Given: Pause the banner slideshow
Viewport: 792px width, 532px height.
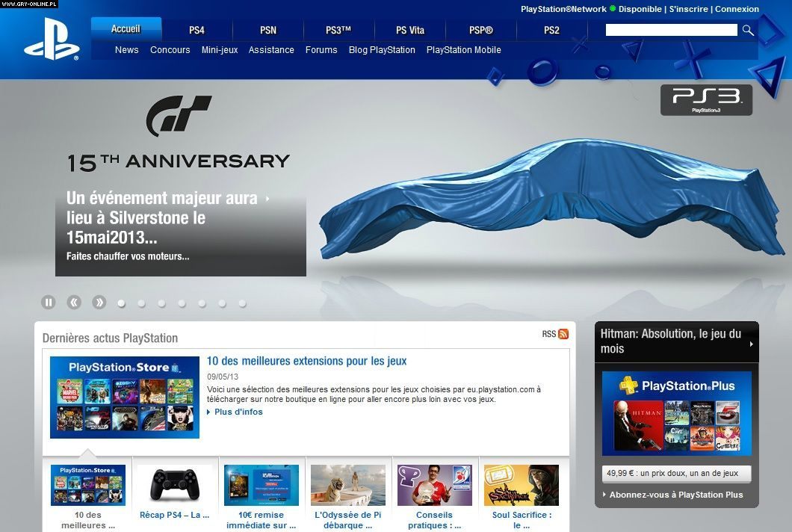Looking at the screenshot, I should (49, 303).
